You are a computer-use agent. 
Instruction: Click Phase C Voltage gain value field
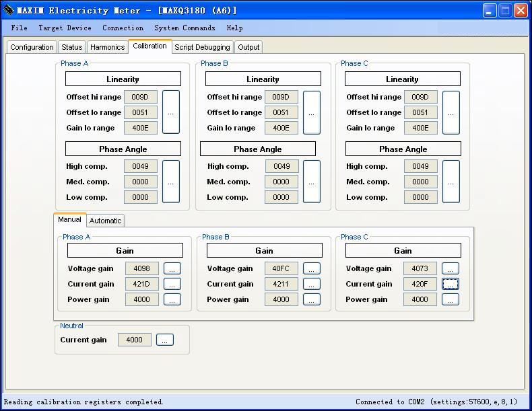(420, 268)
